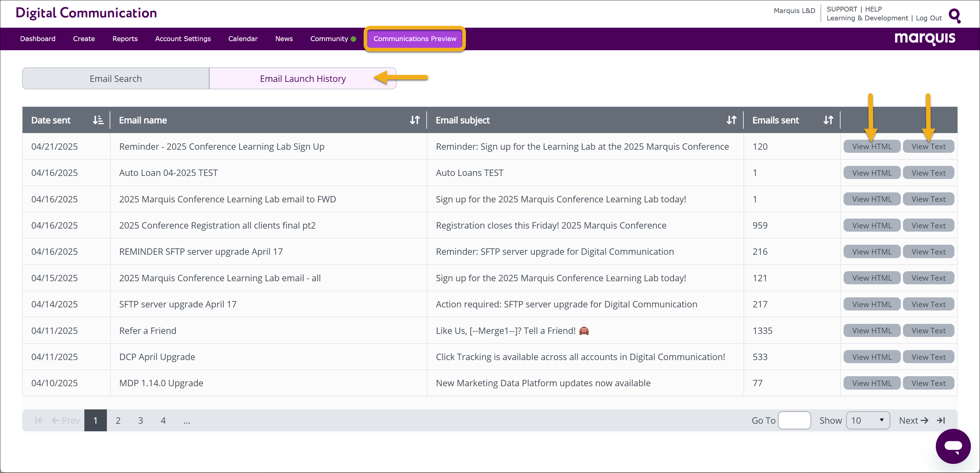View Text for Conference Registration all clients
This screenshot has height=473, width=980.
[x=928, y=226]
